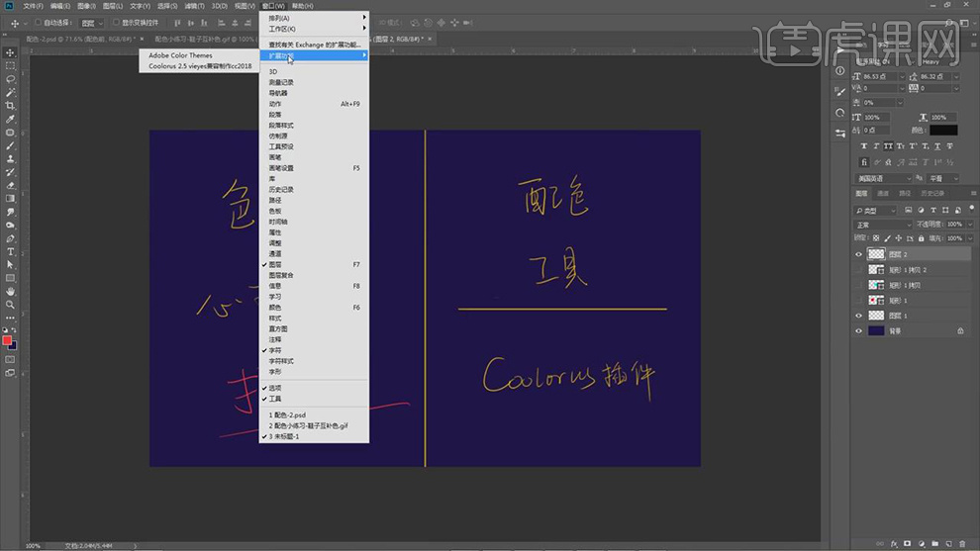
Task: Switch to document 1 配色-2.psd
Action: click(x=289, y=414)
